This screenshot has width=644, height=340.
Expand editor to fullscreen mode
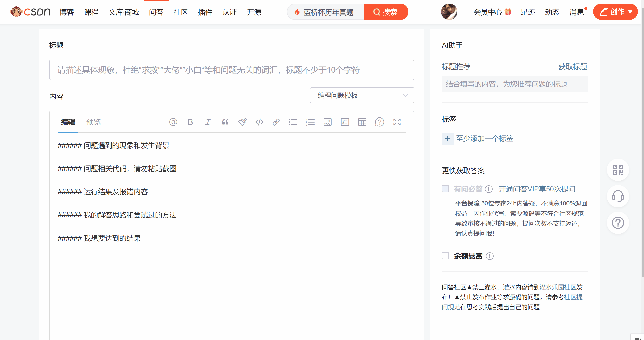click(x=397, y=122)
